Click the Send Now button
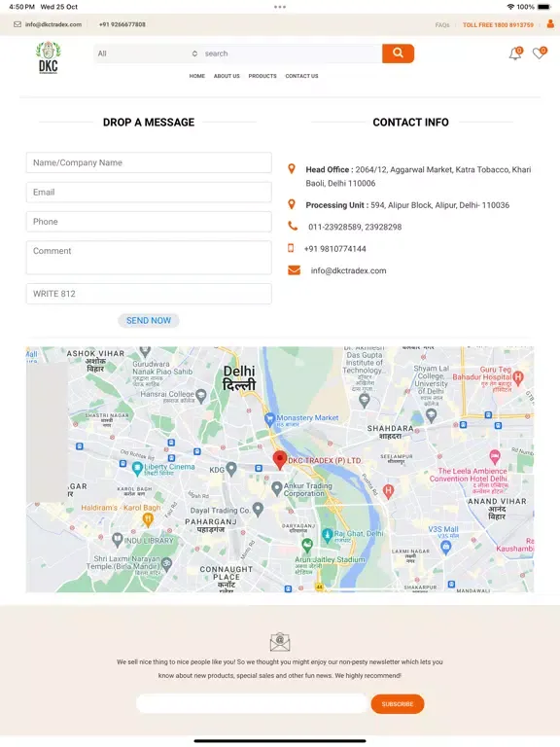Image resolution: width=560 pixels, height=747 pixels. 149,321
